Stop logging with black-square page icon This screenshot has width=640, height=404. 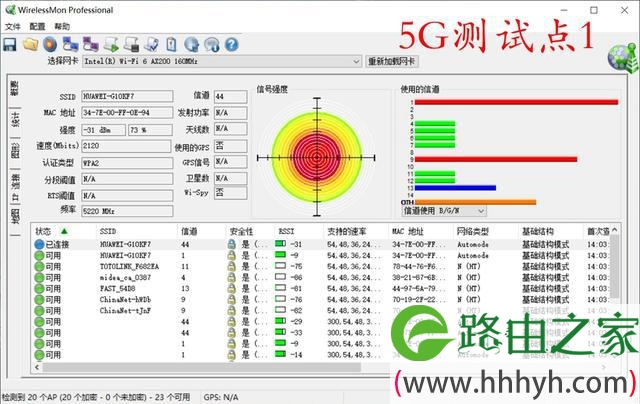[131, 44]
